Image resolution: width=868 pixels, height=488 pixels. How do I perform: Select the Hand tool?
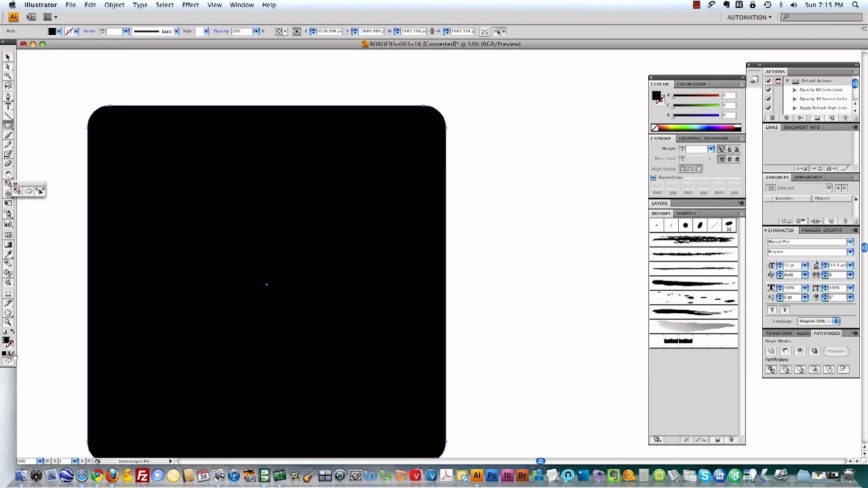coord(8,312)
